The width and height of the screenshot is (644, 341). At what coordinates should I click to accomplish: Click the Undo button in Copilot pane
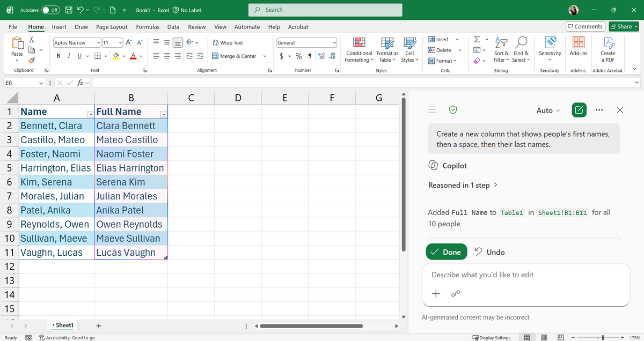click(x=489, y=252)
